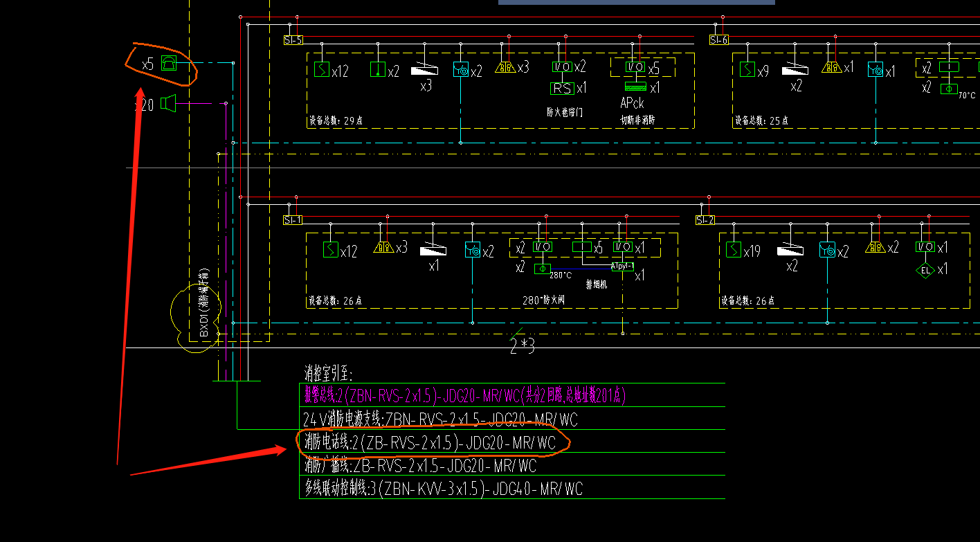
Task: Select the SI-2 loop's 设备总数: 26点 text
Action: pos(748,300)
